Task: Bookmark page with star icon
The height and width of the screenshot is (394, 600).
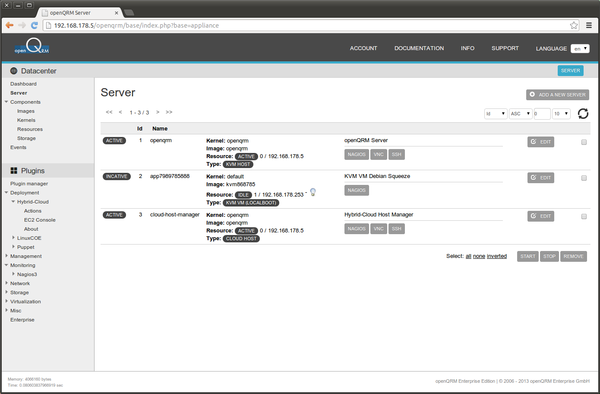Action: pyautogui.click(x=574, y=25)
